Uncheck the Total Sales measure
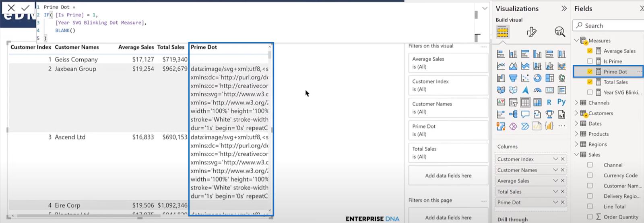The height and width of the screenshot is (223, 644). pyautogui.click(x=590, y=82)
